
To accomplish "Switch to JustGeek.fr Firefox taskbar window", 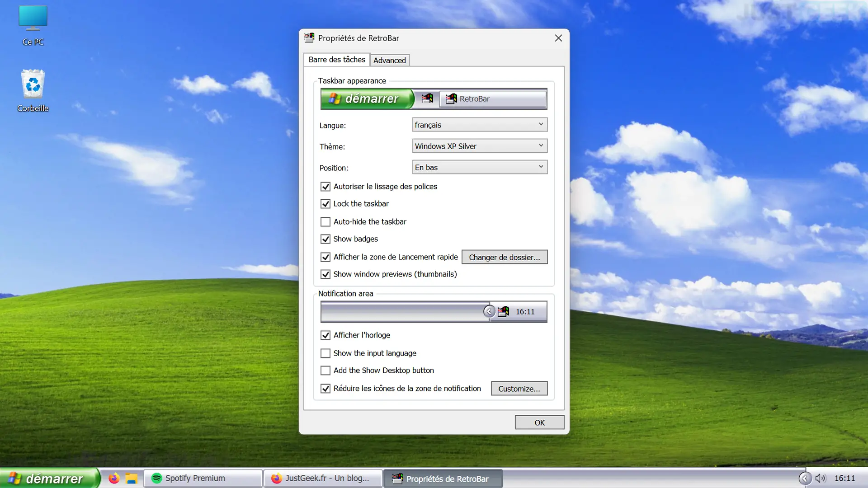I will click(x=323, y=479).
